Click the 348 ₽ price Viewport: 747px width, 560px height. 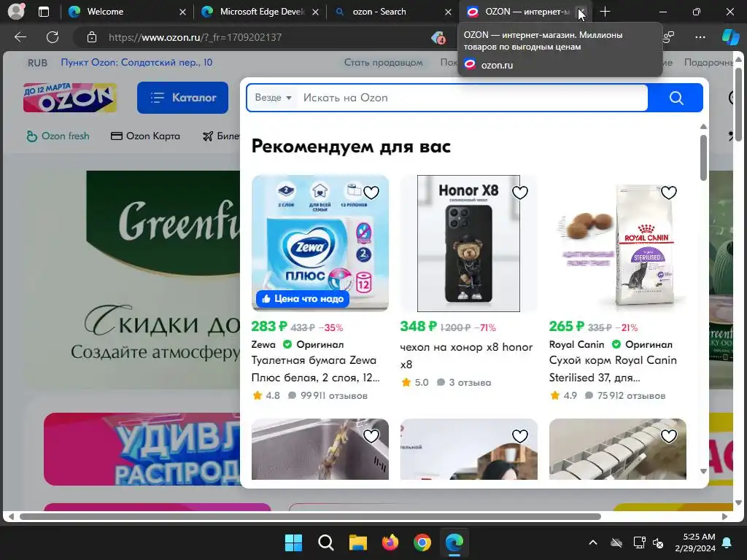(x=418, y=326)
